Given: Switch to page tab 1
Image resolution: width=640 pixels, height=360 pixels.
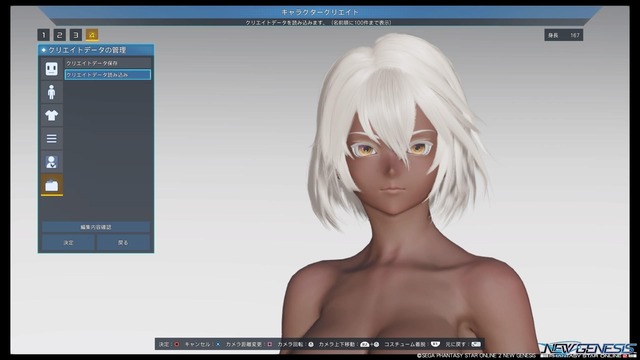Looking at the screenshot, I should [x=43, y=35].
